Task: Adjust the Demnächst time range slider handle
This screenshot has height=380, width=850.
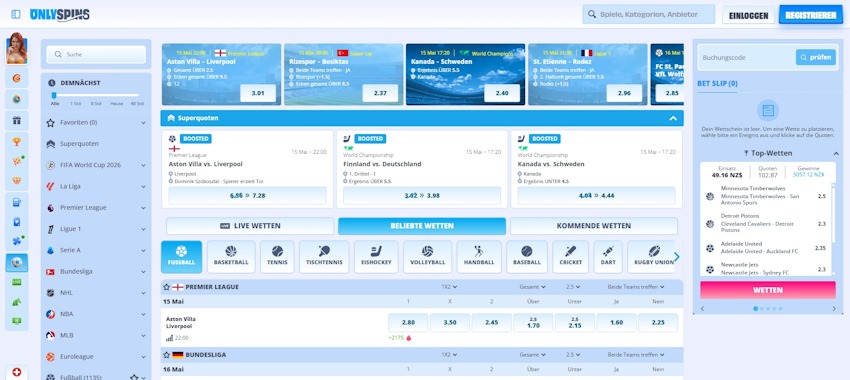Action: coord(54,95)
